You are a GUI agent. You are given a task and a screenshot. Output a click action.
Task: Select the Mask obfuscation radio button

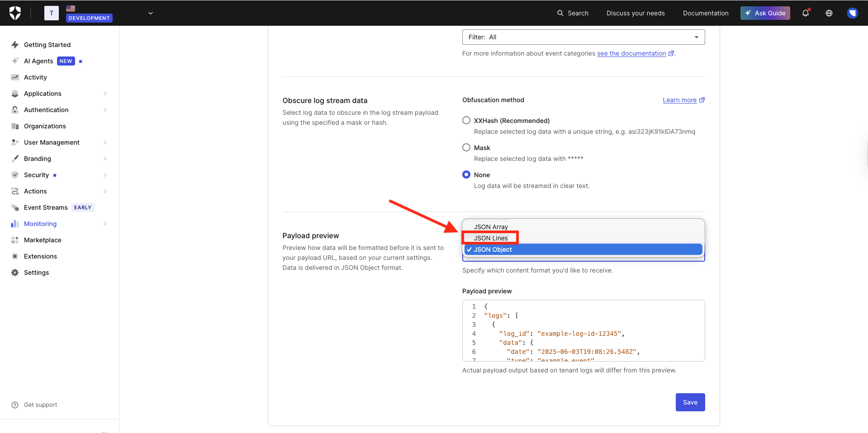tap(466, 147)
